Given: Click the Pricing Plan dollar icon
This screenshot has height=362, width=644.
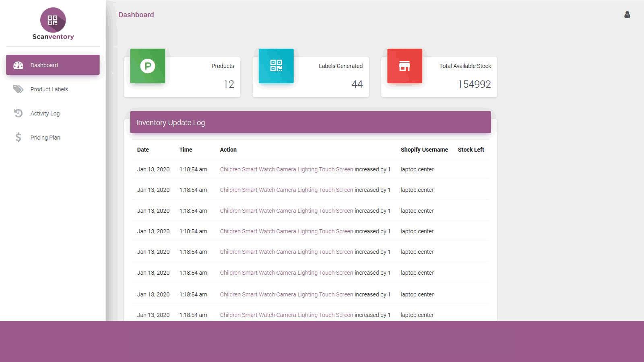Looking at the screenshot, I should click(18, 137).
